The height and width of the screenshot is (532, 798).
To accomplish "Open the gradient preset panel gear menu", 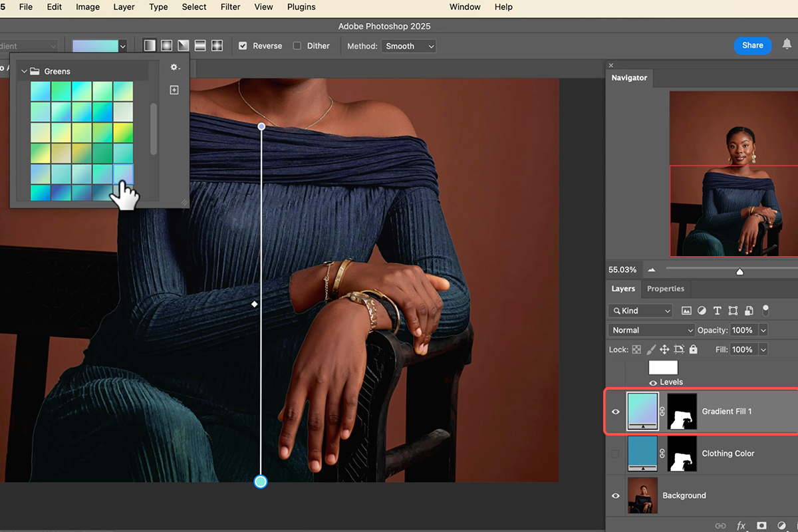I will pos(174,67).
